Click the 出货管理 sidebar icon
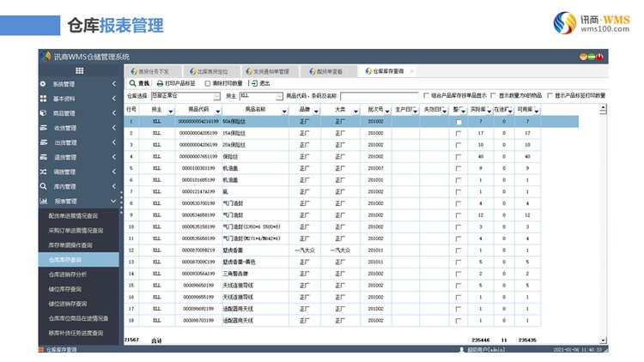Screen dimensions: 644x362 [x=43, y=142]
